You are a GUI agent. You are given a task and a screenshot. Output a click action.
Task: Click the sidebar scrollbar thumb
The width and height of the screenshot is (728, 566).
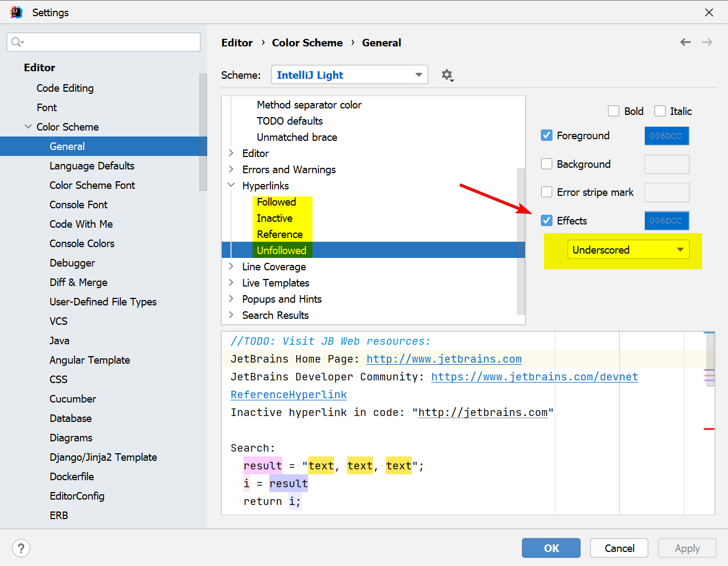click(203, 132)
